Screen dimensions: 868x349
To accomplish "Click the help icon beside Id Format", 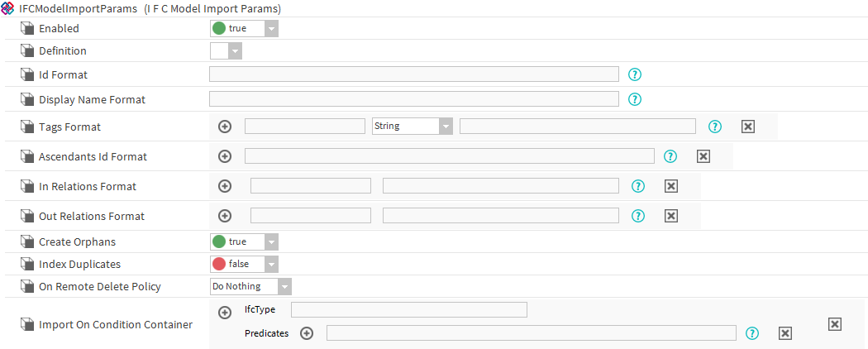I will pyautogui.click(x=635, y=74).
